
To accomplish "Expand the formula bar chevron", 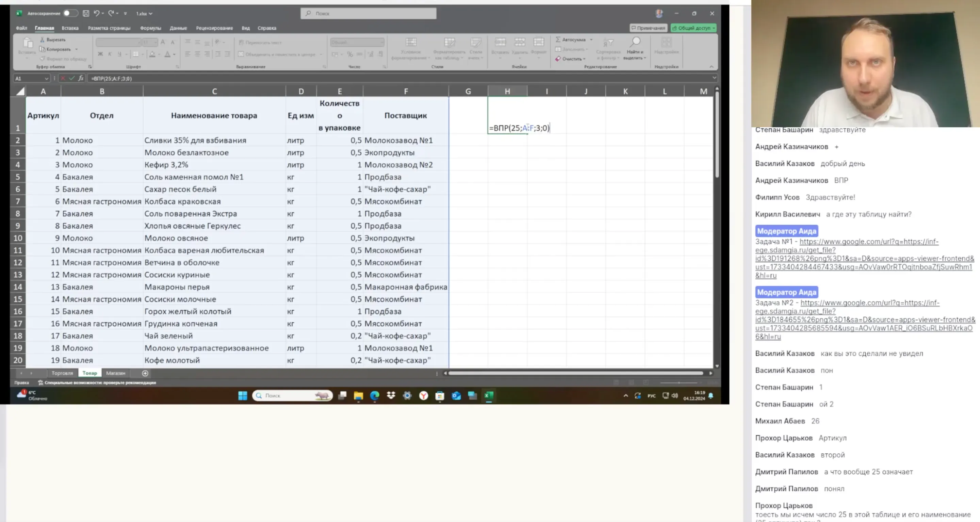I will (x=714, y=78).
